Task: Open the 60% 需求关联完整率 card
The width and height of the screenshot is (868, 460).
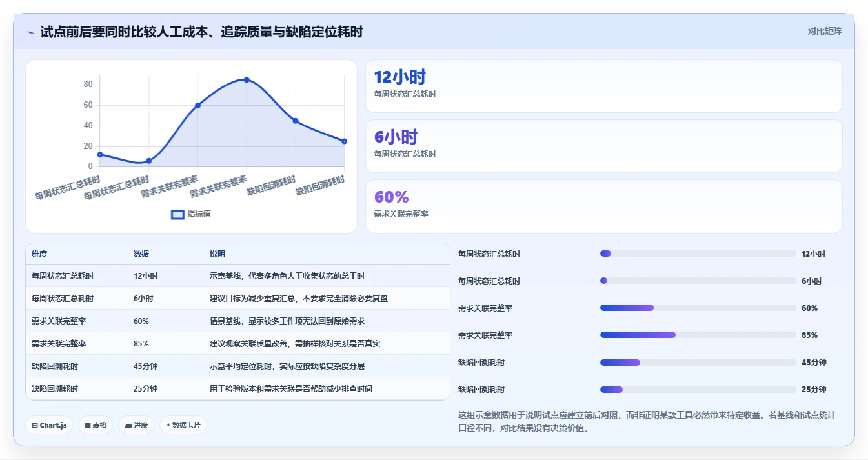Action: (603, 206)
